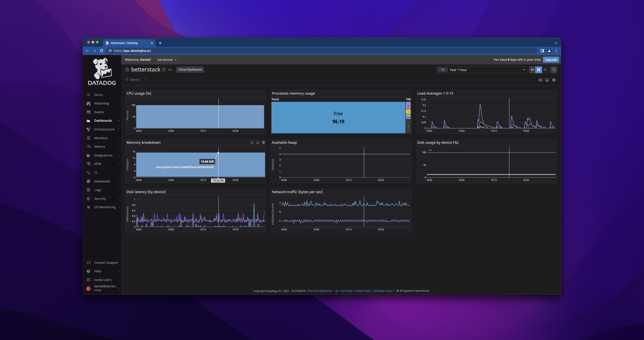Zoom out the time range
This screenshot has height=340, width=644.
(x=554, y=70)
